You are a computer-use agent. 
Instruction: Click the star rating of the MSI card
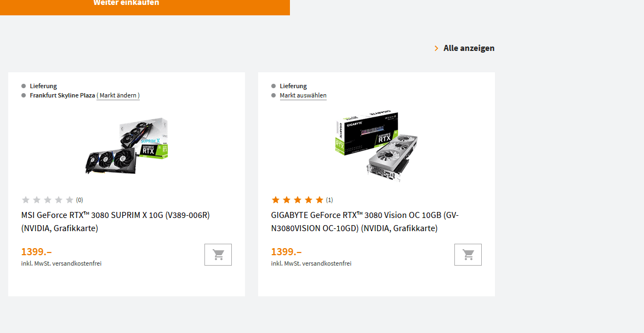pyautogui.click(x=47, y=200)
